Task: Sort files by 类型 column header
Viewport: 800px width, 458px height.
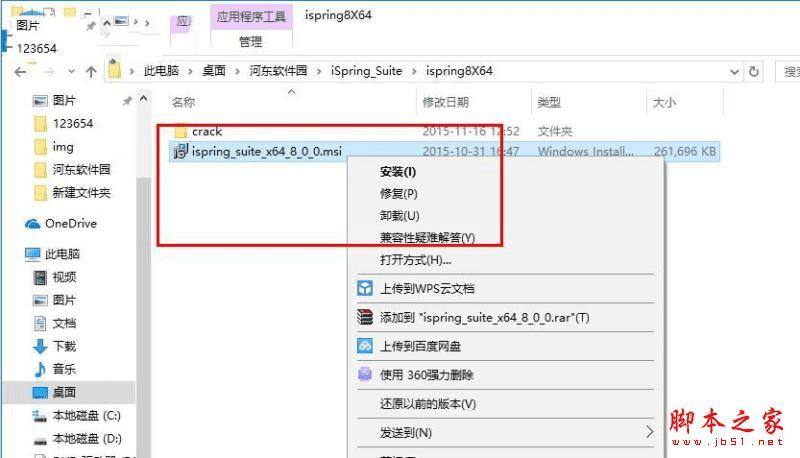Action: click(x=549, y=103)
